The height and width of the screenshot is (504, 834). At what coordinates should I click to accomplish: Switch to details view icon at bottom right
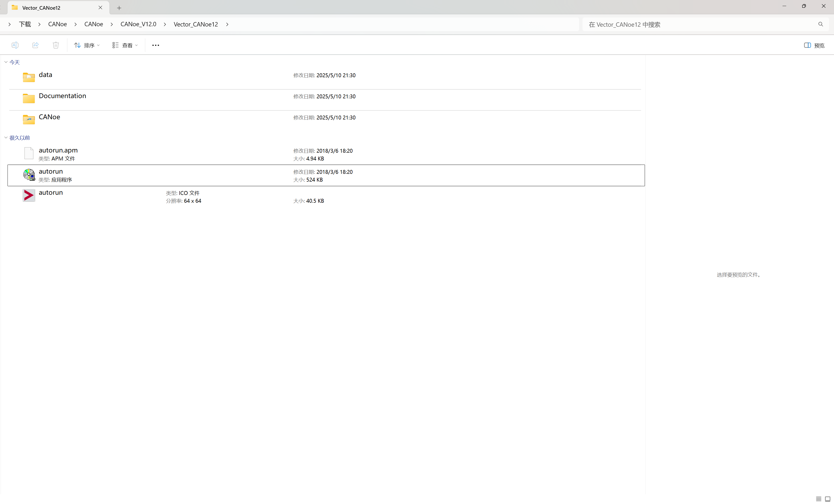(818, 499)
